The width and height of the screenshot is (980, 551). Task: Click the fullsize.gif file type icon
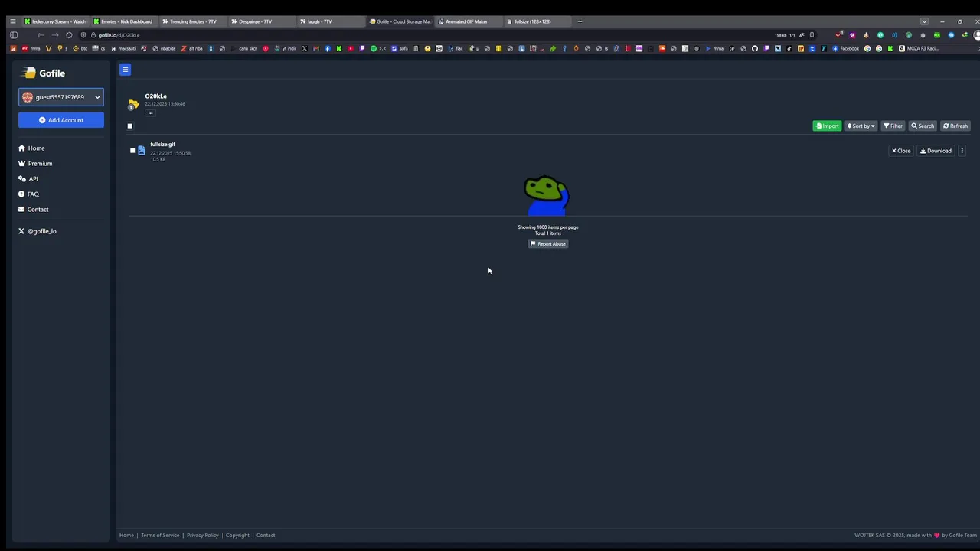[142, 151]
